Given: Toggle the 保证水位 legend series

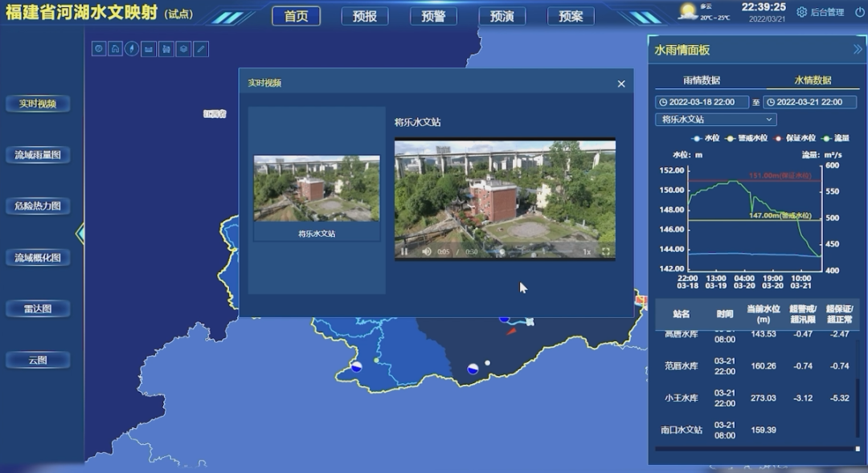Looking at the screenshot, I should click(x=795, y=138).
